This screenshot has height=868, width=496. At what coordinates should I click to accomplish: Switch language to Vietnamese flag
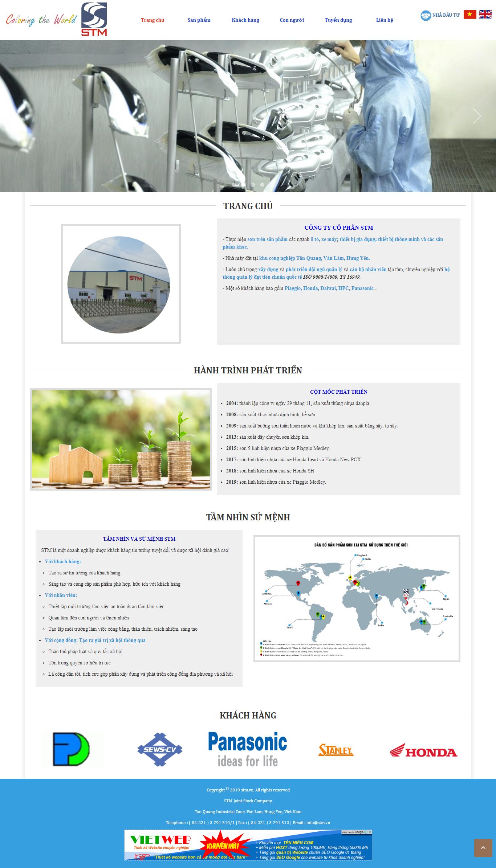469,15
